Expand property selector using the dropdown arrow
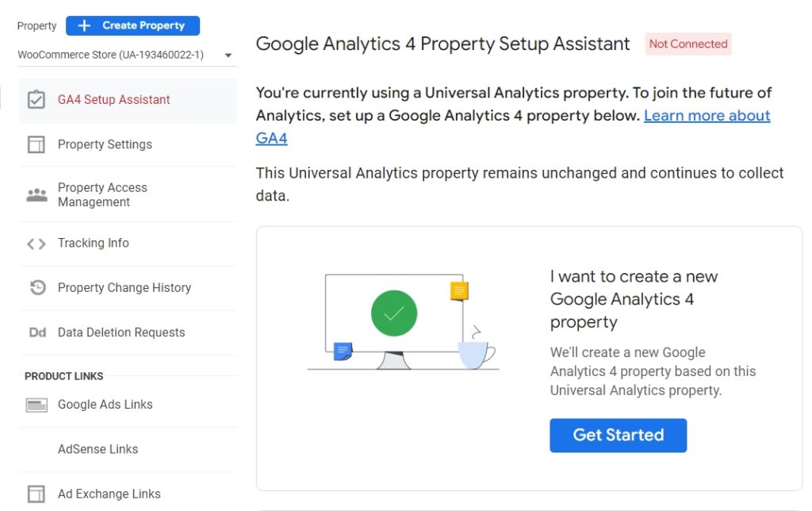This screenshot has width=812, height=511. pos(228,56)
